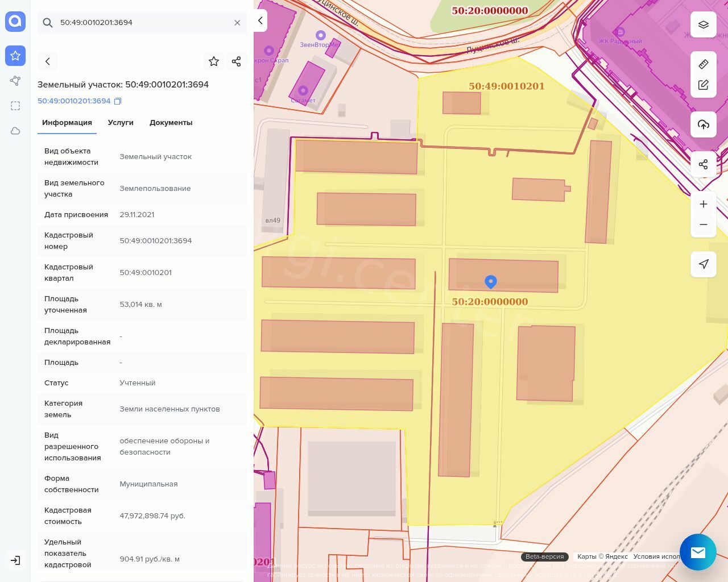Select the ruler measurement tool
The image size is (728, 582).
coord(704,64)
